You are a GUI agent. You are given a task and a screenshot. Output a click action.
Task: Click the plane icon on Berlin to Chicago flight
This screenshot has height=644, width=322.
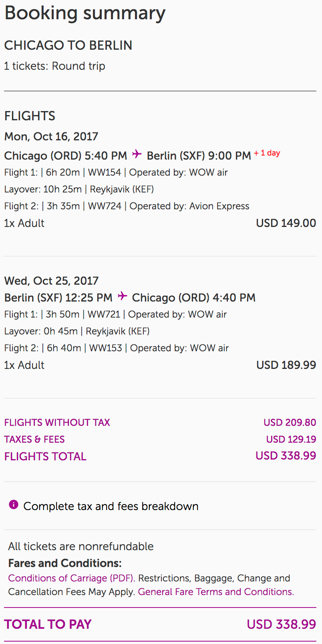pyautogui.click(x=122, y=296)
